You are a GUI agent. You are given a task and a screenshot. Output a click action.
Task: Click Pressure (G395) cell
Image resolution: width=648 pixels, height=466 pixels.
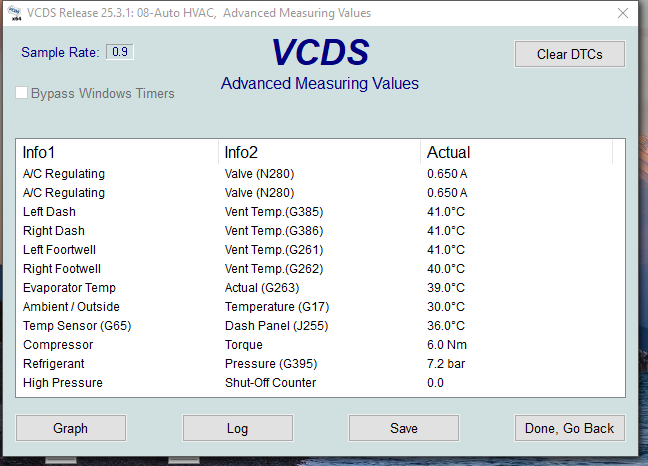coord(271,364)
